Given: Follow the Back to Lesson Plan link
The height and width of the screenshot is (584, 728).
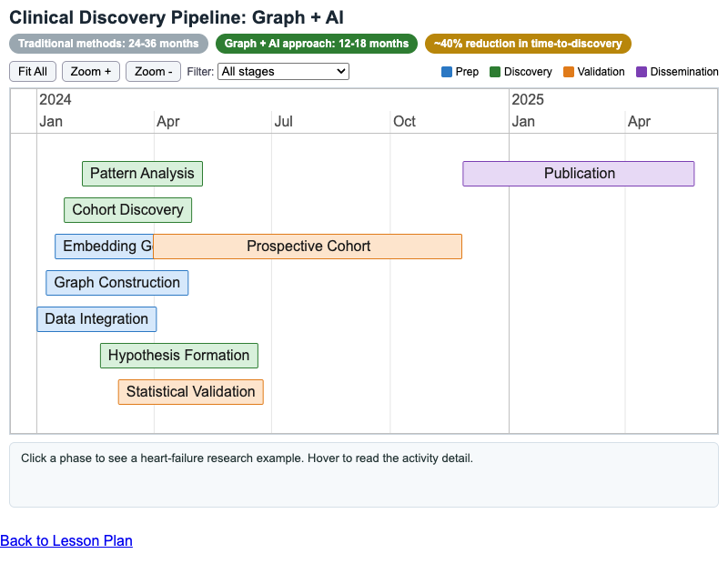Looking at the screenshot, I should coord(66,541).
